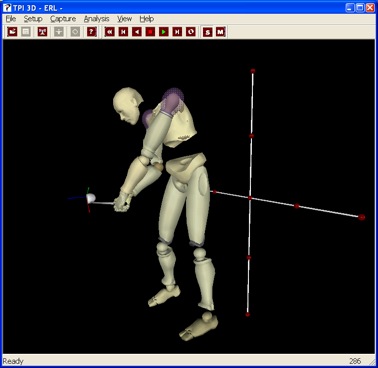Click the S toolbar button

point(208,32)
